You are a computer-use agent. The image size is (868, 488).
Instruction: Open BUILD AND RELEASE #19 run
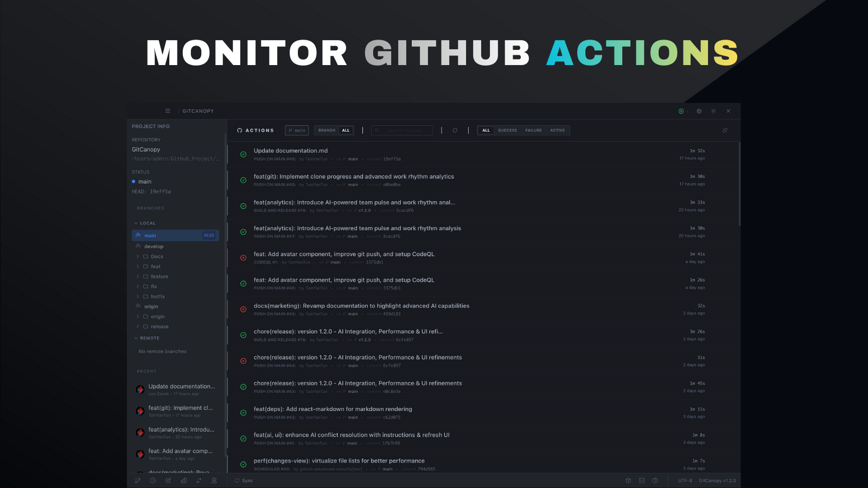[x=483, y=206]
